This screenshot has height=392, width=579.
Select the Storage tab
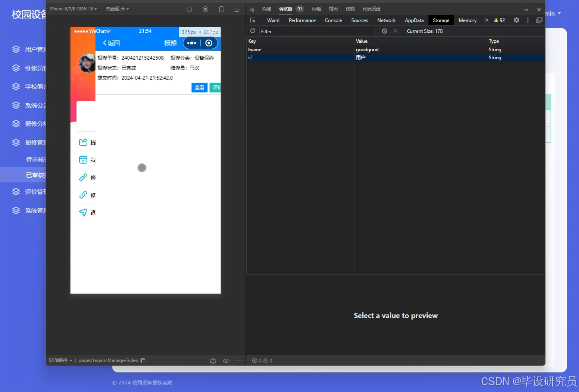pos(441,20)
